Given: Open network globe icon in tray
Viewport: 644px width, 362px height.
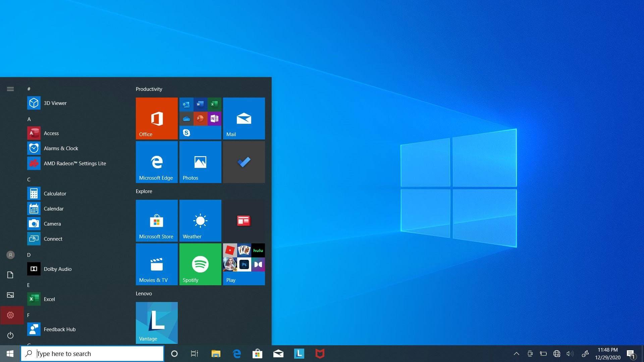Looking at the screenshot, I should (x=557, y=354).
